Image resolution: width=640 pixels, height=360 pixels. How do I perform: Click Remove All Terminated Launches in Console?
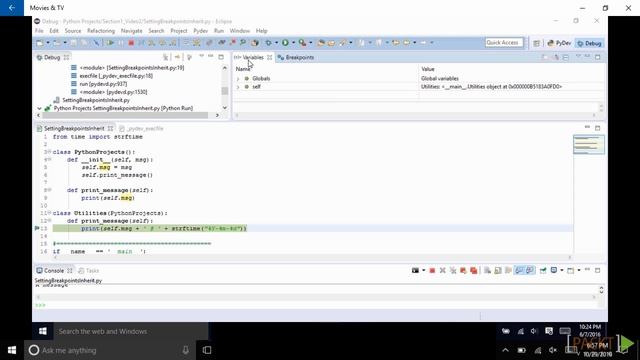click(453, 270)
